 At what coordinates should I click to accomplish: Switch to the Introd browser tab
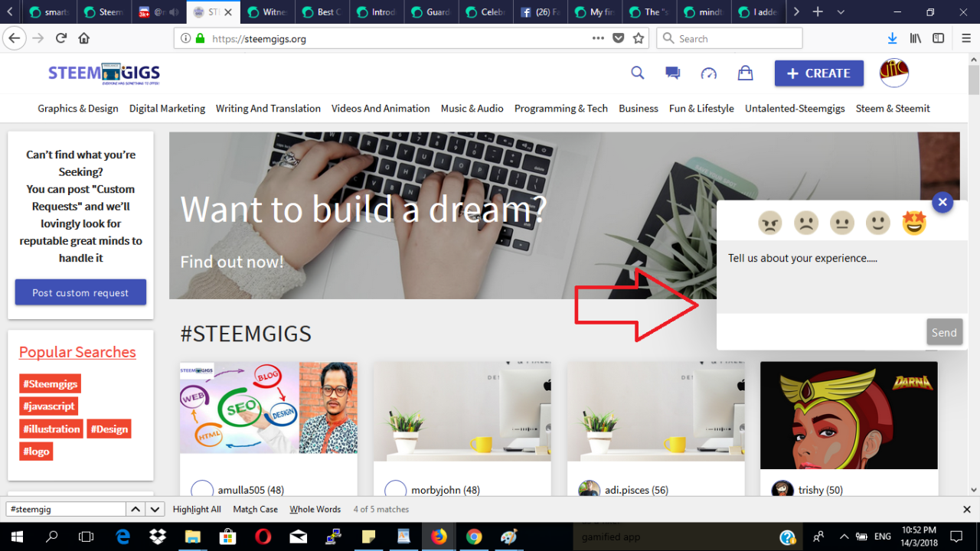(x=375, y=12)
